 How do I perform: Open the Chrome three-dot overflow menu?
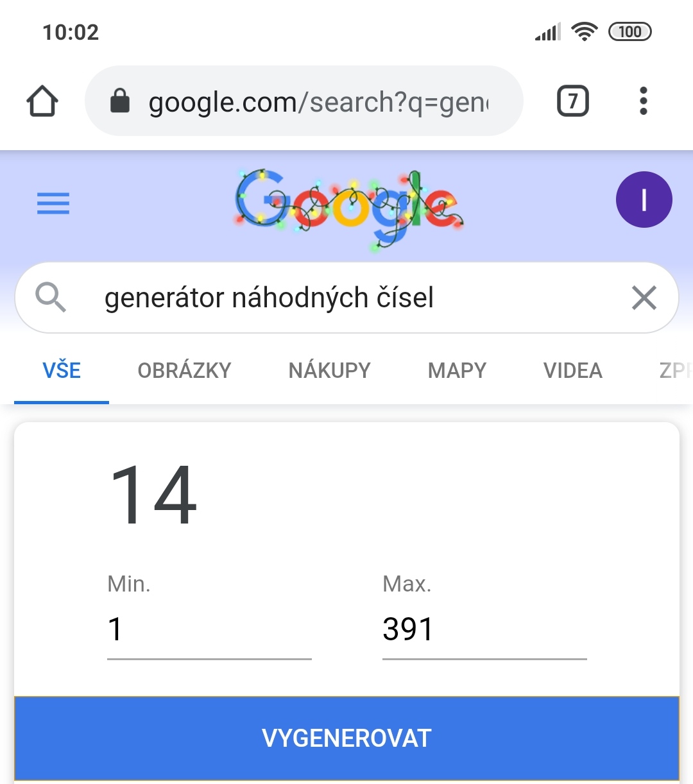pos(643,101)
